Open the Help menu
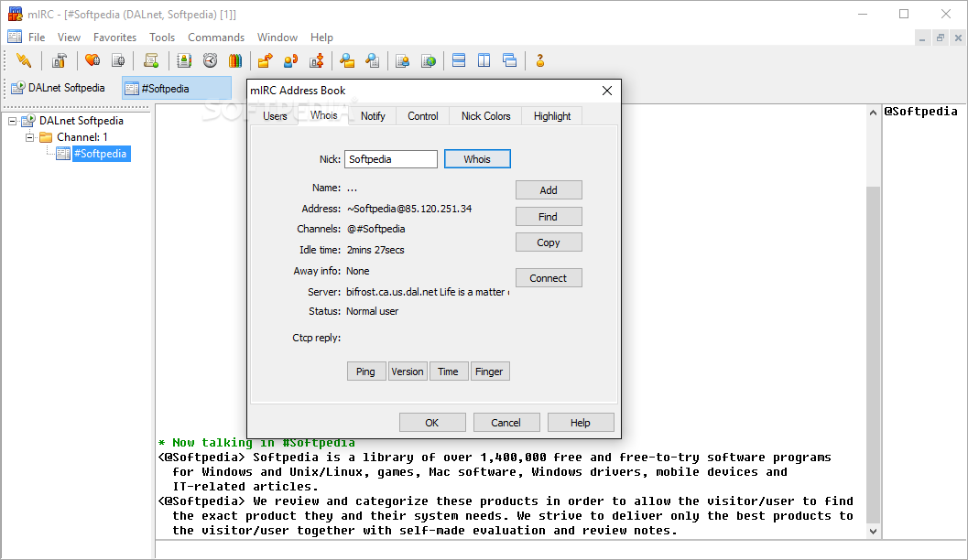Viewport: 968px width, 560px height. pyautogui.click(x=321, y=37)
